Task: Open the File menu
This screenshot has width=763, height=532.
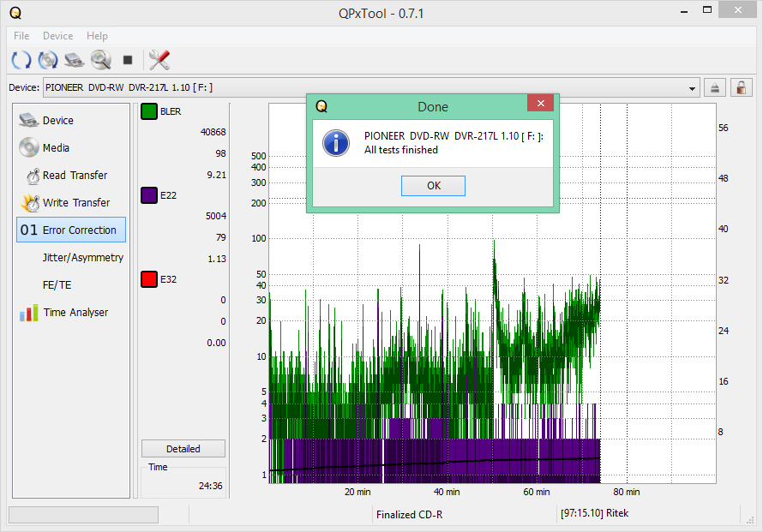Action: tap(21, 35)
